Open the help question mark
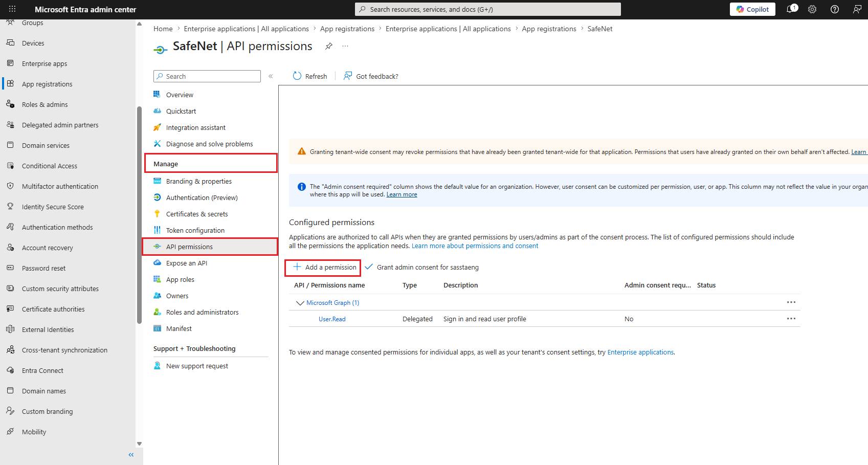The image size is (868, 465). (835, 9)
